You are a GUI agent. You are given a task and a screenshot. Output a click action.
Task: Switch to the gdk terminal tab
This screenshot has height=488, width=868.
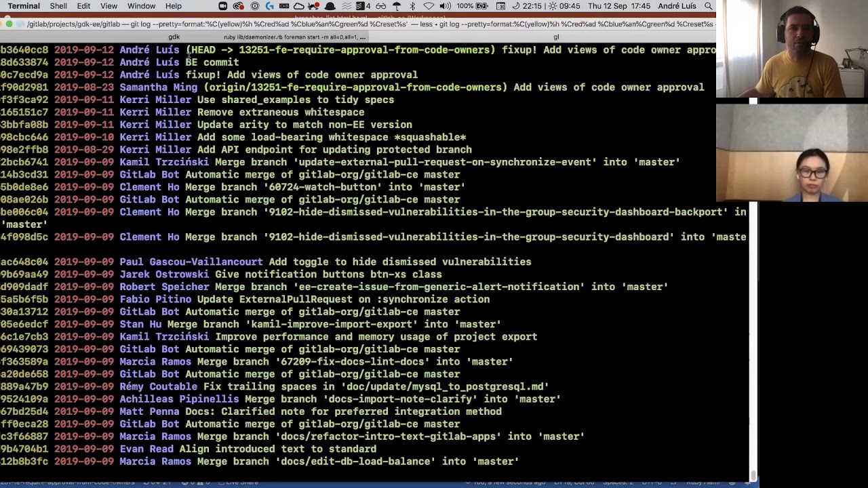[174, 37]
